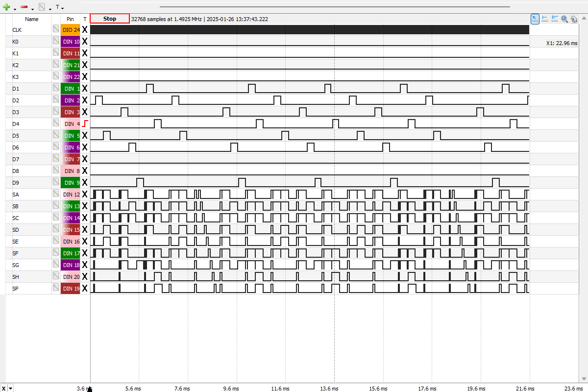Click the DIN 19 pin cell
The width and height of the screenshot is (588, 392).
[x=71, y=288]
